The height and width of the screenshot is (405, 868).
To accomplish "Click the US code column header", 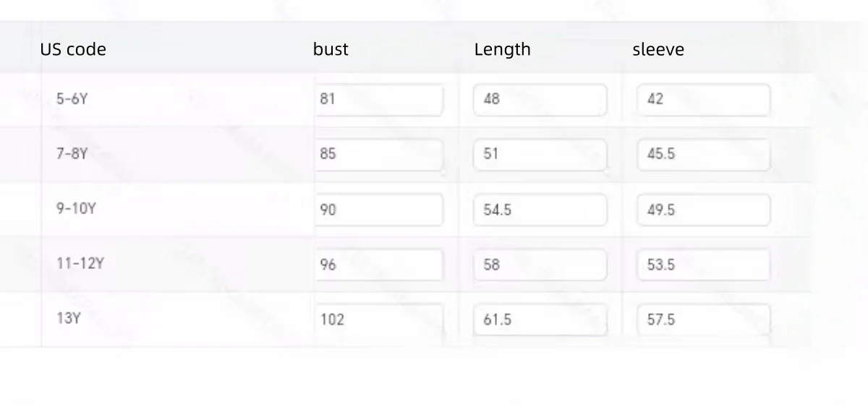I will pos(73,50).
